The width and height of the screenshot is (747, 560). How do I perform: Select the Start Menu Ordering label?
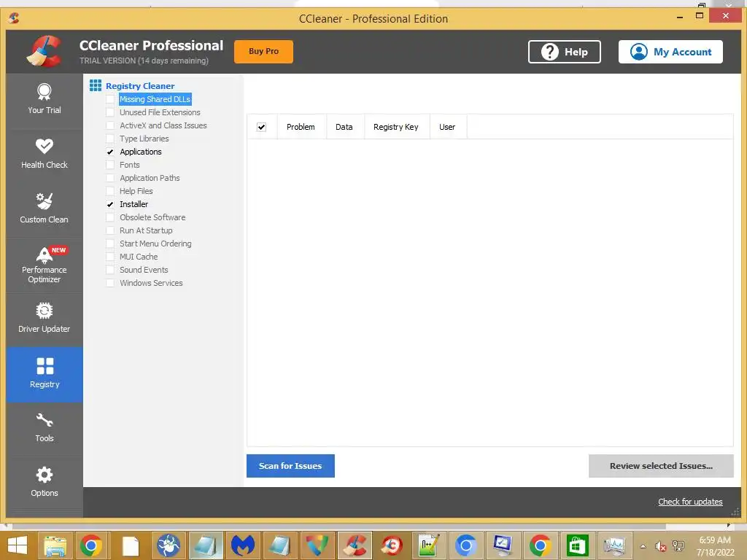pos(155,244)
